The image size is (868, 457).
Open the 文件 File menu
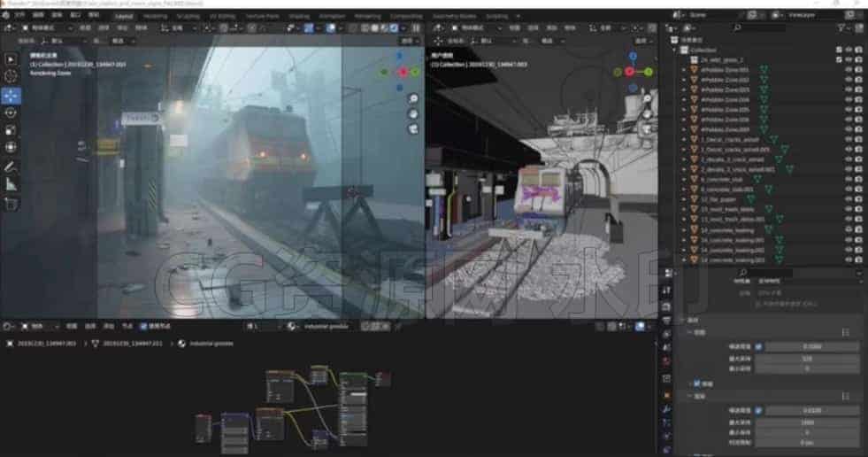20,16
